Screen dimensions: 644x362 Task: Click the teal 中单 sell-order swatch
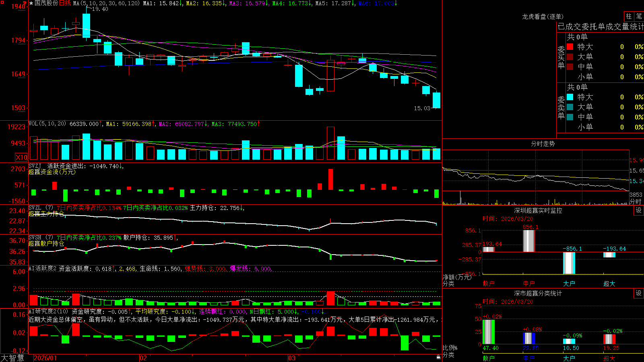coord(570,117)
